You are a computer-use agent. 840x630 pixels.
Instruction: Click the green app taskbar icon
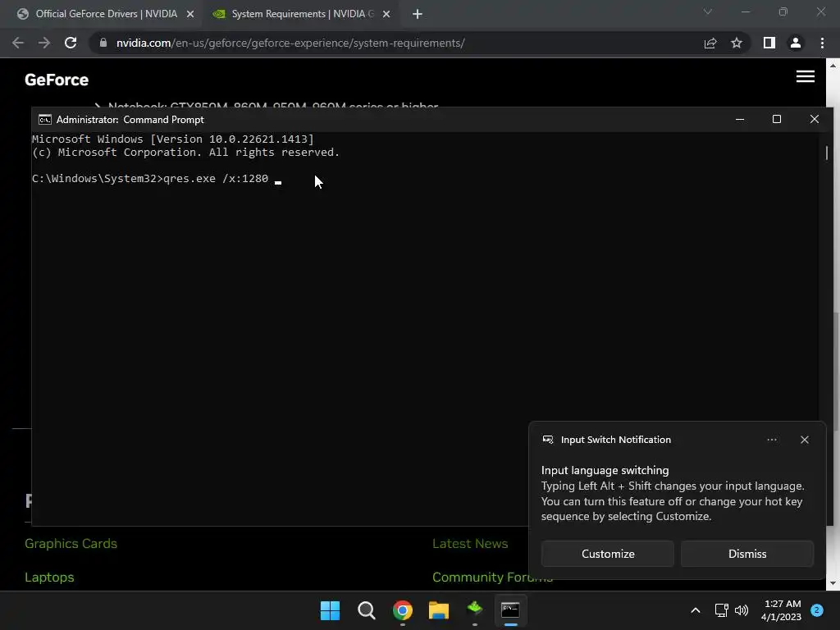coord(475,609)
